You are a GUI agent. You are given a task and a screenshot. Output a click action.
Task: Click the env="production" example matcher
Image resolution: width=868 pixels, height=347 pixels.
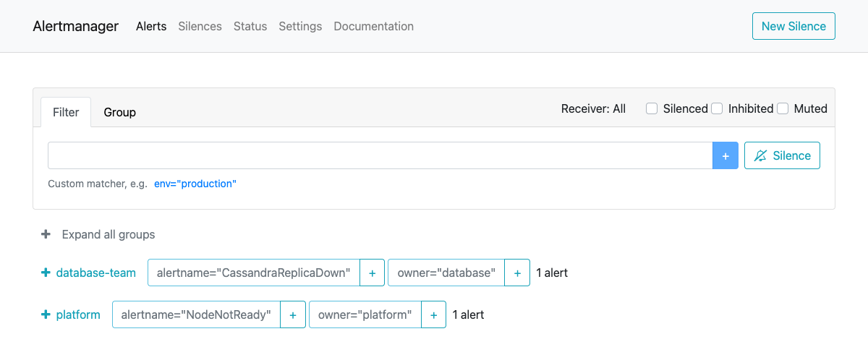(x=195, y=184)
